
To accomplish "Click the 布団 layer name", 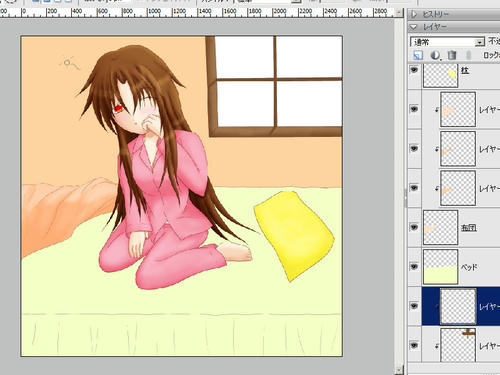I will tap(468, 228).
